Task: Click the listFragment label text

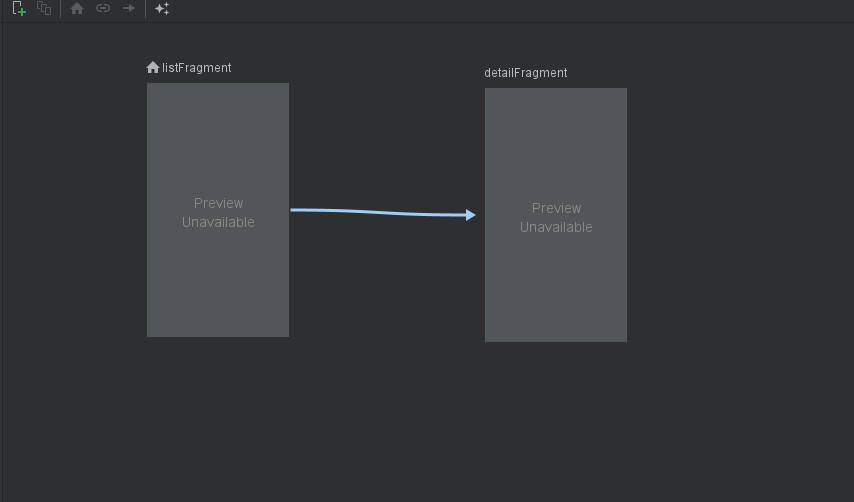Action: click(197, 68)
